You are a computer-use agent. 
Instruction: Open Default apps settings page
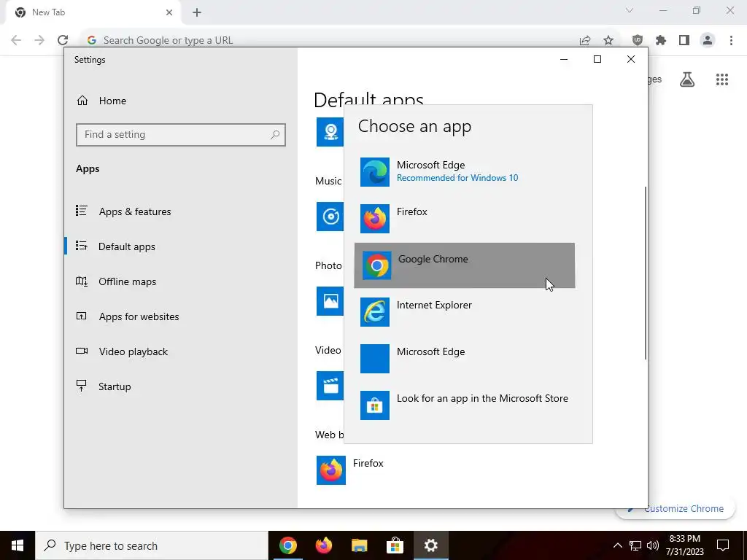pyautogui.click(x=181, y=246)
